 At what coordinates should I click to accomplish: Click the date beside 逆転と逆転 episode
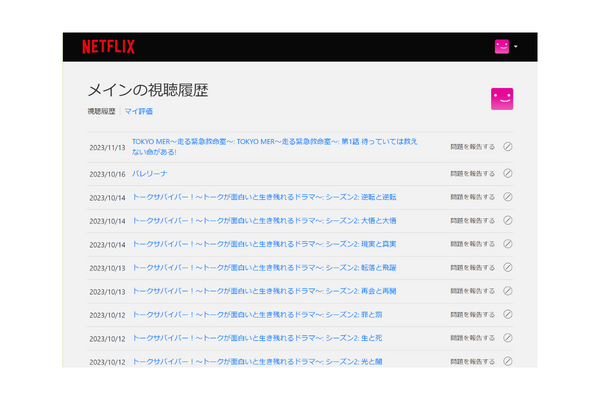(108, 198)
